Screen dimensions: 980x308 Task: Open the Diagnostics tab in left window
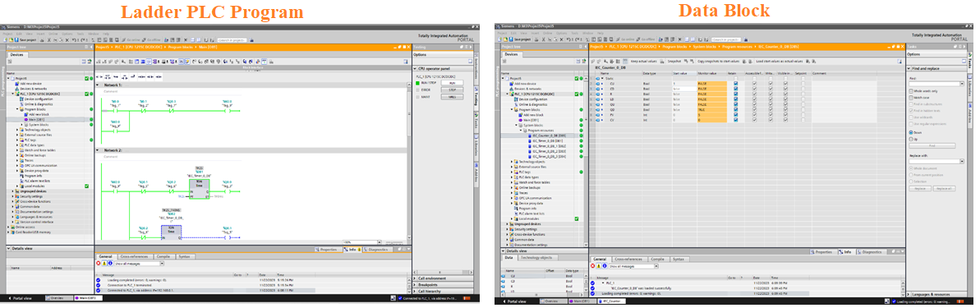tap(377, 249)
